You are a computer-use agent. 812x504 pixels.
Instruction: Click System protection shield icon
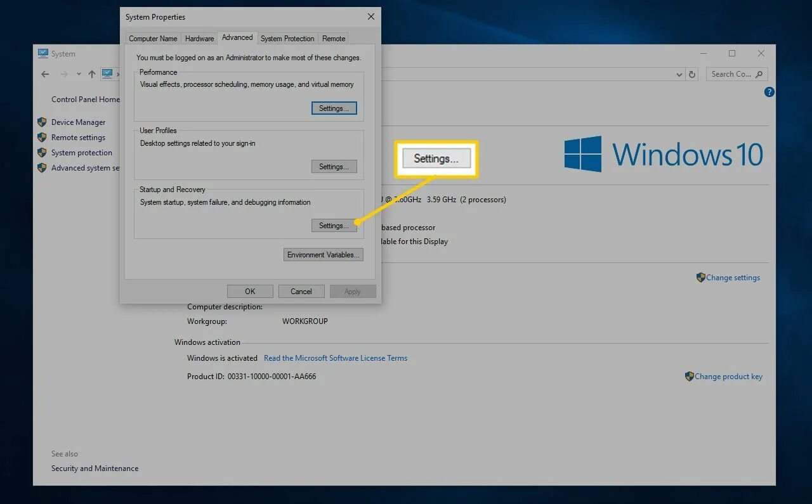click(42, 153)
